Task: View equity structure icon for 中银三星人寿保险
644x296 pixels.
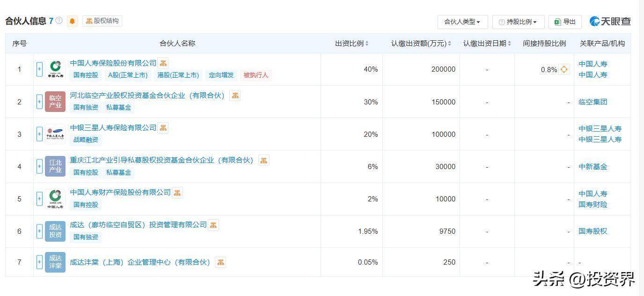Action: click(x=162, y=128)
